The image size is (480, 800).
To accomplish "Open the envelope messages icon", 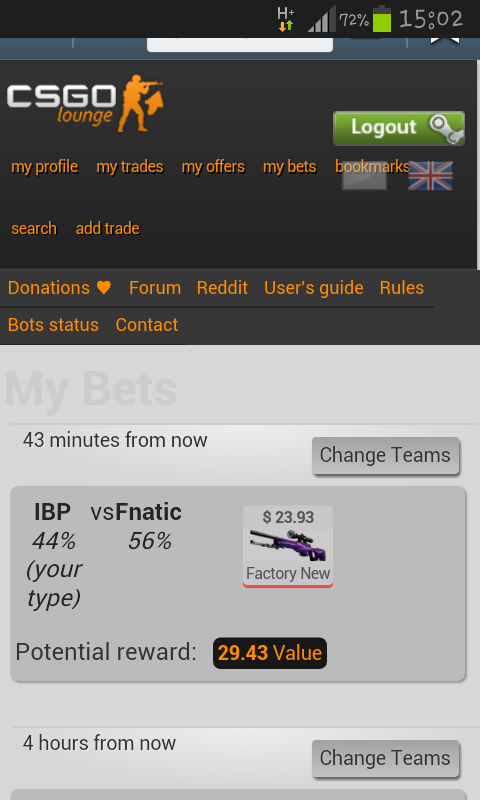I will (x=364, y=178).
